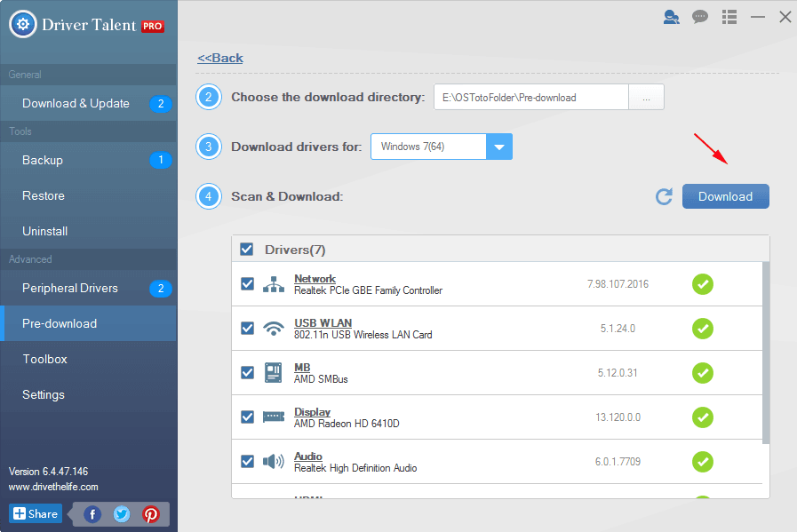This screenshot has width=797, height=532.
Task: Share on Pinterest
Action: point(150,514)
